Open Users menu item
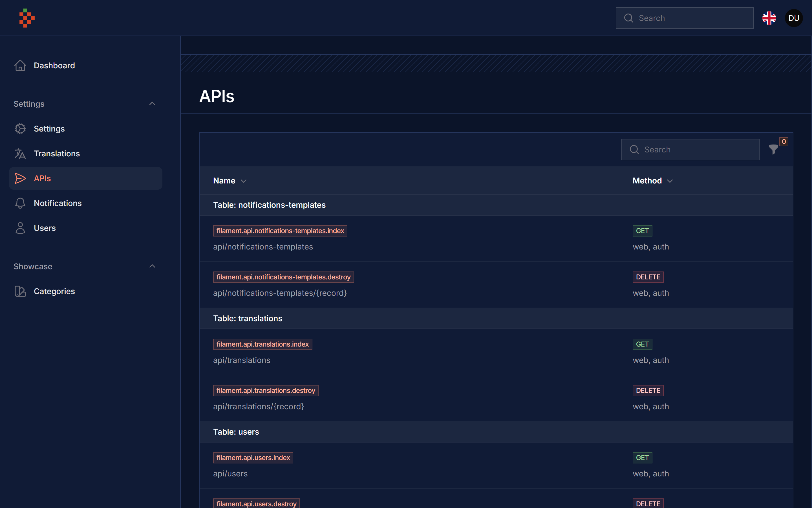Image resolution: width=812 pixels, height=508 pixels. click(x=85, y=228)
